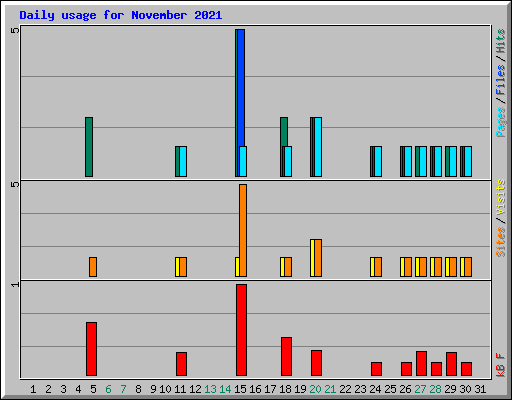Click day label 26 on the bottom axis
The height and width of the screenshot is (400, 512).
405,389
